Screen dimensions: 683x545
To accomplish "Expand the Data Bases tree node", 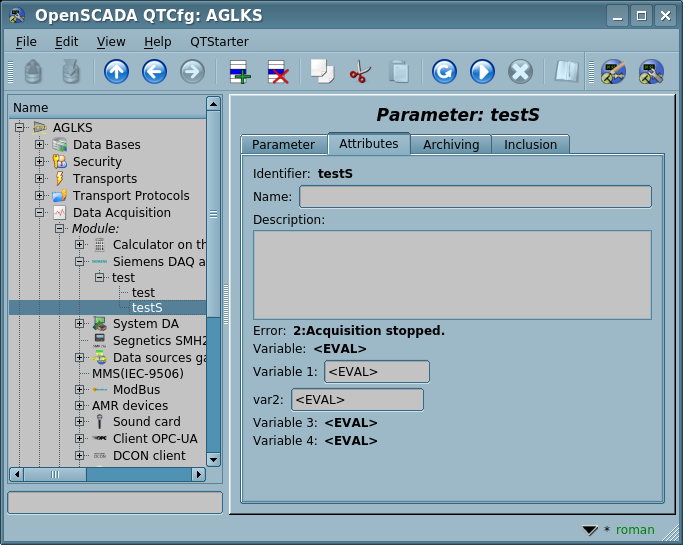I will (40, 145).
